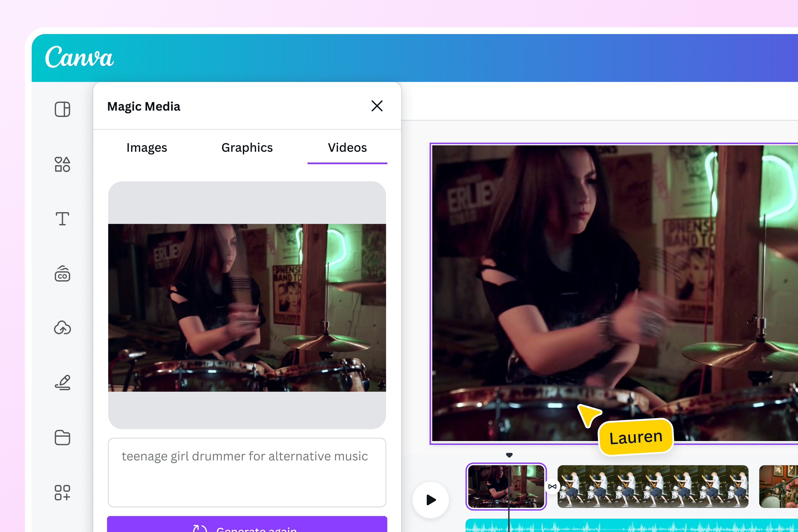Image resolution: width=798 pixels, height=532 pixels.
Task: Select the third clip in the timeline
Action: point(779,486)
